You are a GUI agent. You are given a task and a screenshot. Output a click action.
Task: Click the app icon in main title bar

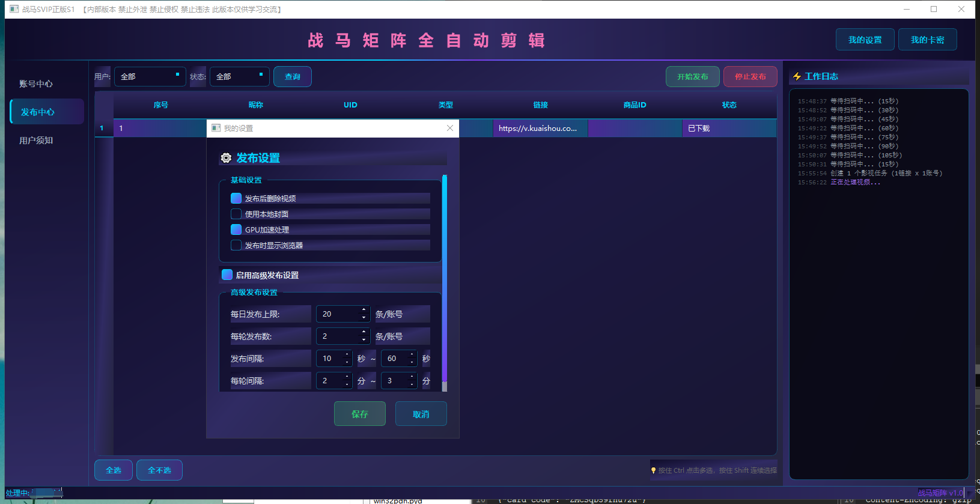(x=14, y=9)
